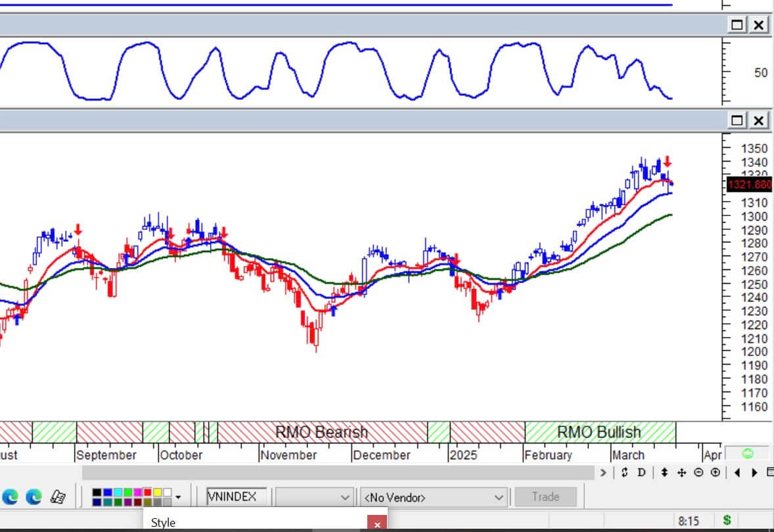The image size is (774, 532).
Task: Click the RMO Bearish ribbon label
Action: [x=321, y=432]
